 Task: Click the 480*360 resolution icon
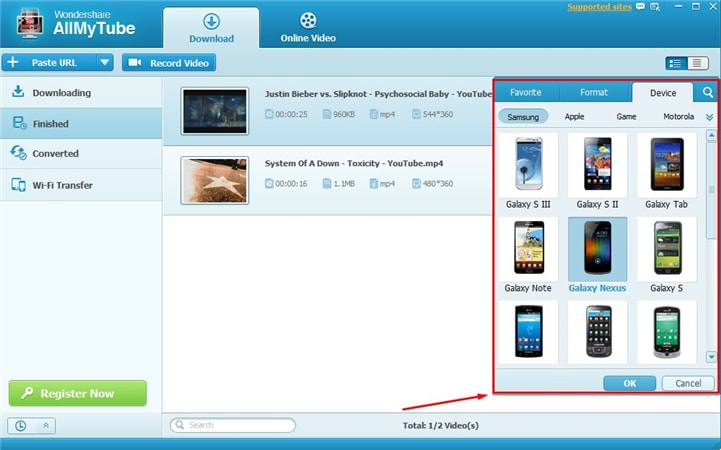point(416,183)
